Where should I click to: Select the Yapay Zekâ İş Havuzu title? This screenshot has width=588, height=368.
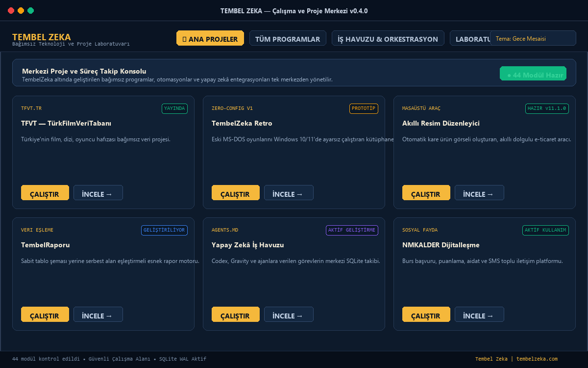coord(248,245)
